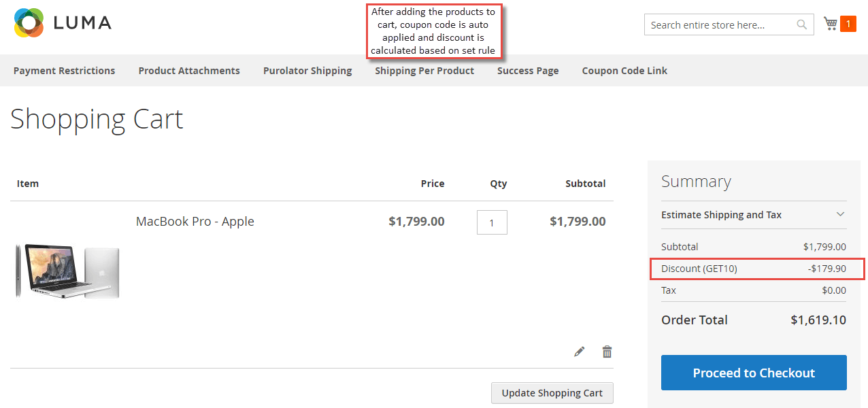Viewport: 868px width, 408px height.
Task: Go to Purolator Shipping menu item
Action: (307, 71)
